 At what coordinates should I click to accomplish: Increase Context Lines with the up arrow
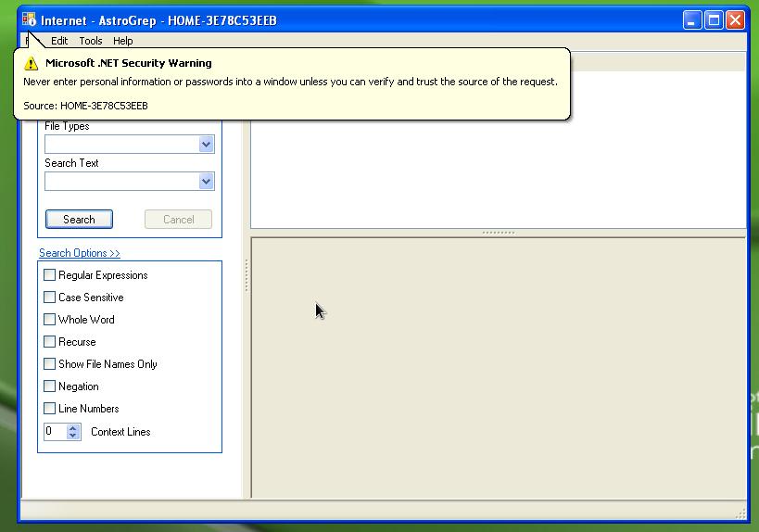coord(73,427)
